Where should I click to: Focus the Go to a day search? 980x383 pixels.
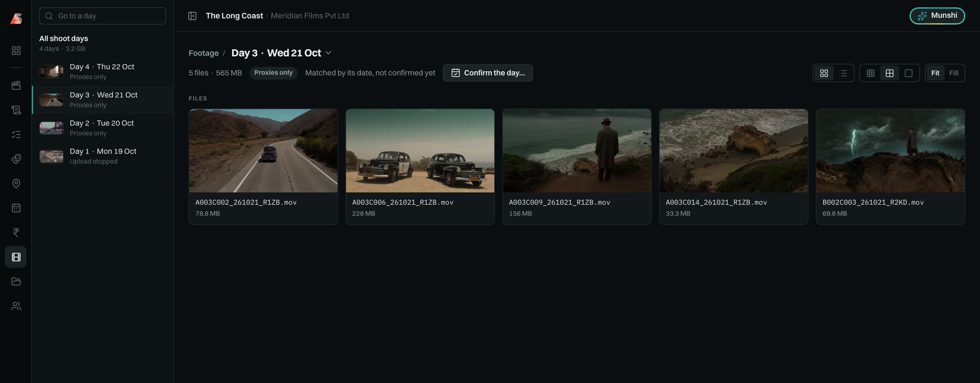pos(102,16)
